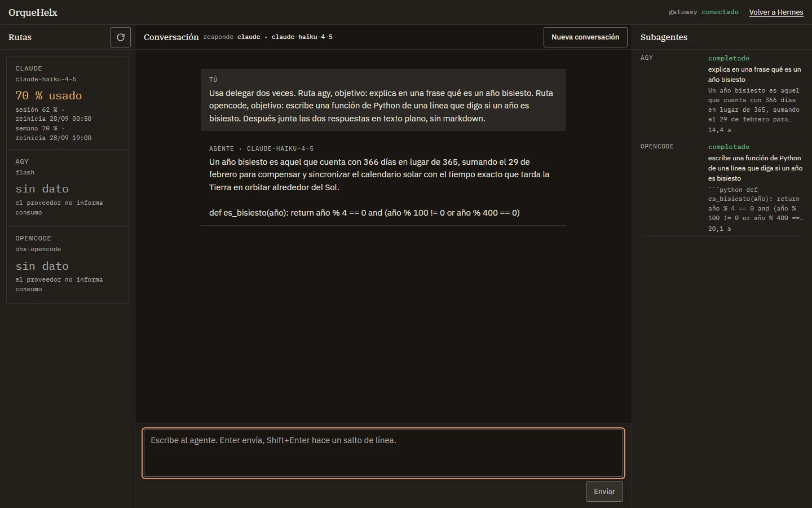Click the AGY subagent 'completado' status

tap(729, 58)
